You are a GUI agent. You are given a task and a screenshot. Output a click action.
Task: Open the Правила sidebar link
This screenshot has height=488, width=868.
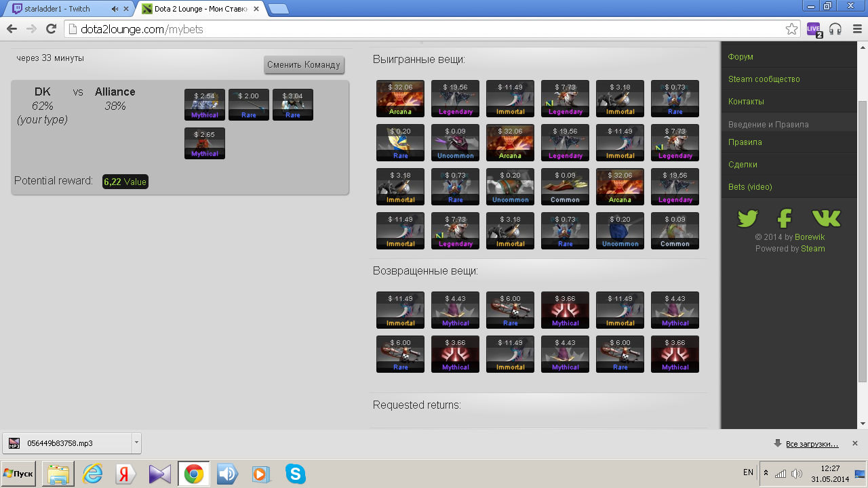tap(745, 142)
